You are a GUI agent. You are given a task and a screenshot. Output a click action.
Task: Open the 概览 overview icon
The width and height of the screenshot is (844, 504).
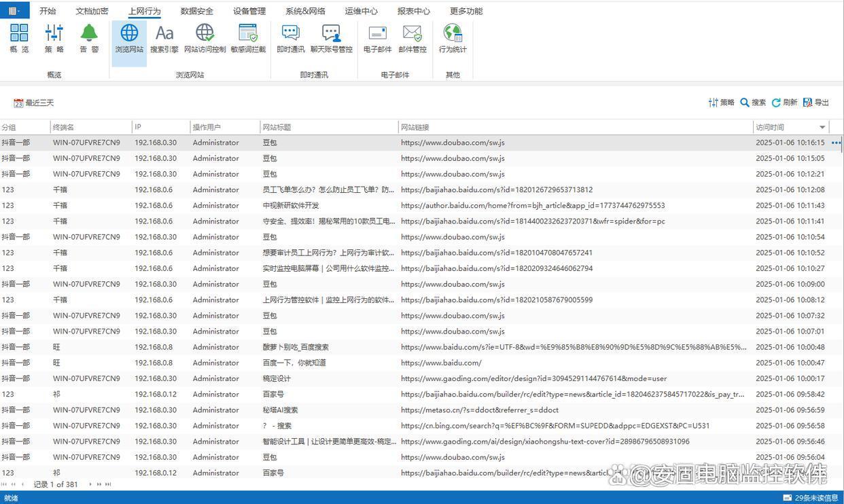[19, 38]
